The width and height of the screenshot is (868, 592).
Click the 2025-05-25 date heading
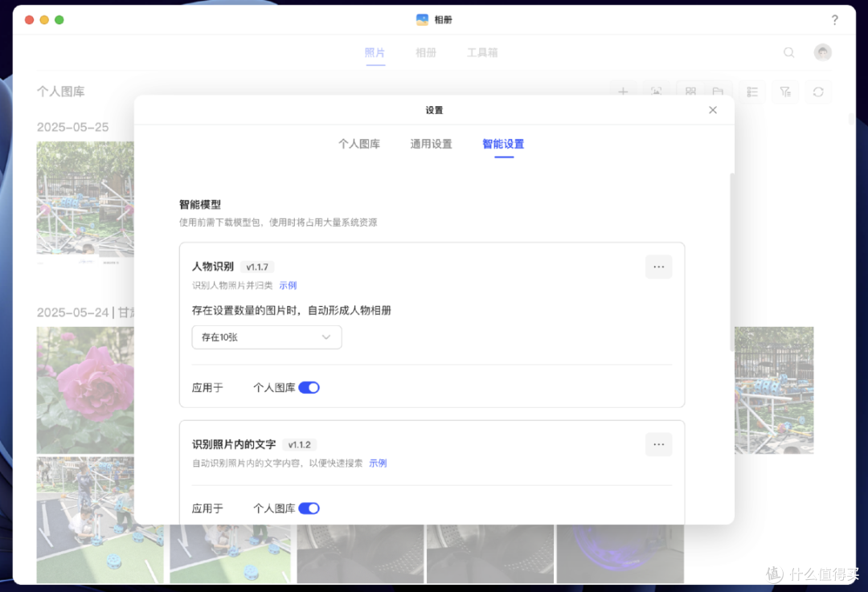pyautogui.click(x=72, y=127)
